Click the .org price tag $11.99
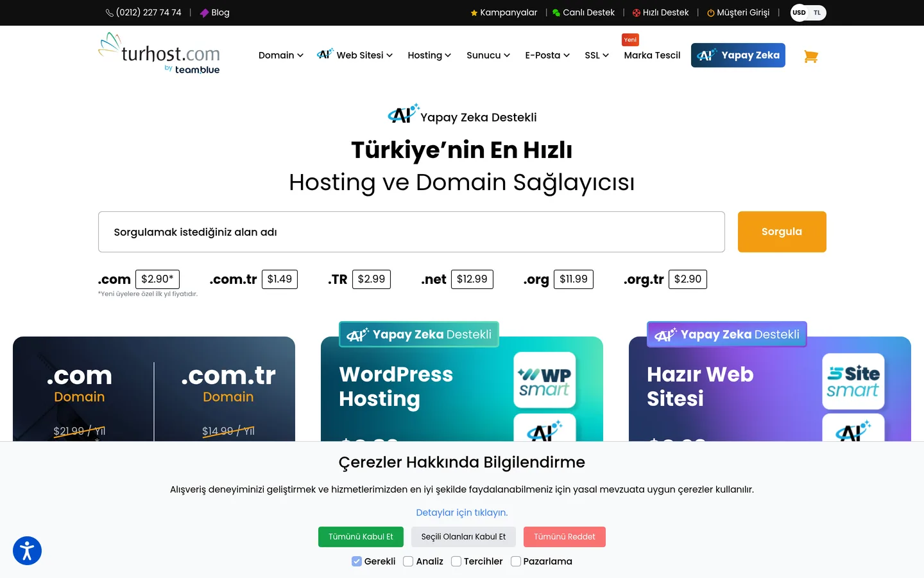 tap(574, 279)
